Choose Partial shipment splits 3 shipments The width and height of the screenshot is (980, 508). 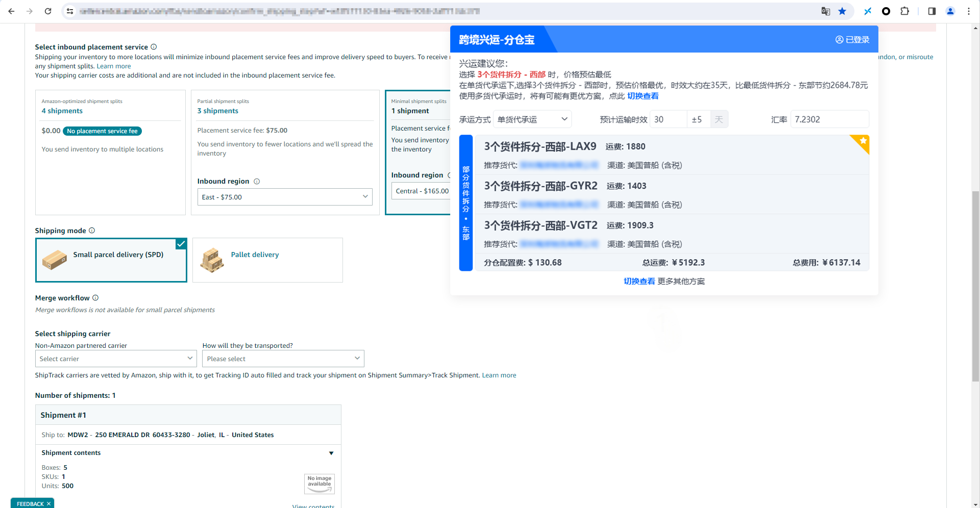285,153
